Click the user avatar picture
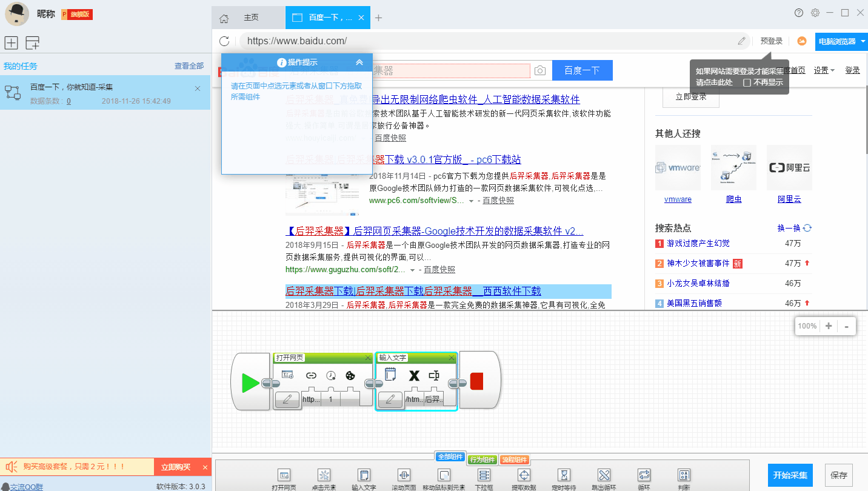The width and height of the screenshot is (868, 491). point(18,14)
